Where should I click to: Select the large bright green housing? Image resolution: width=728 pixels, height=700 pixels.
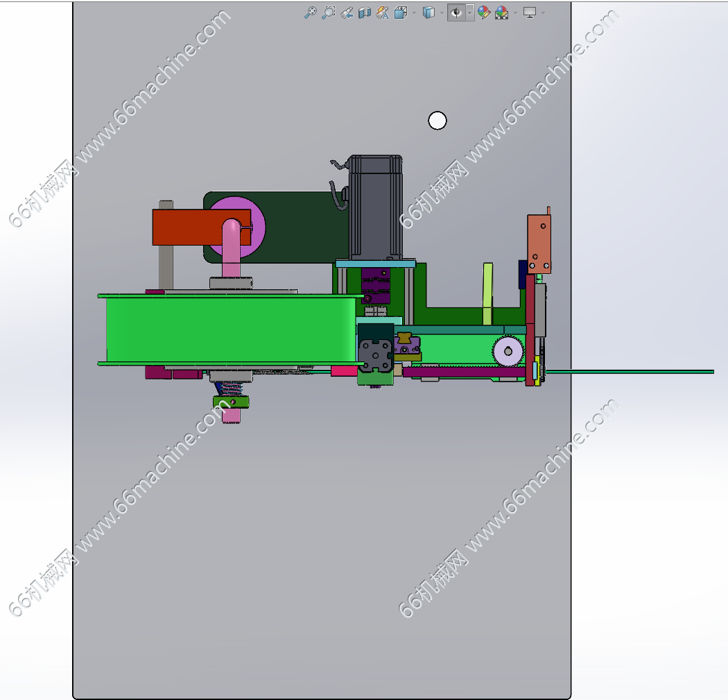click(x=229, y=330)
